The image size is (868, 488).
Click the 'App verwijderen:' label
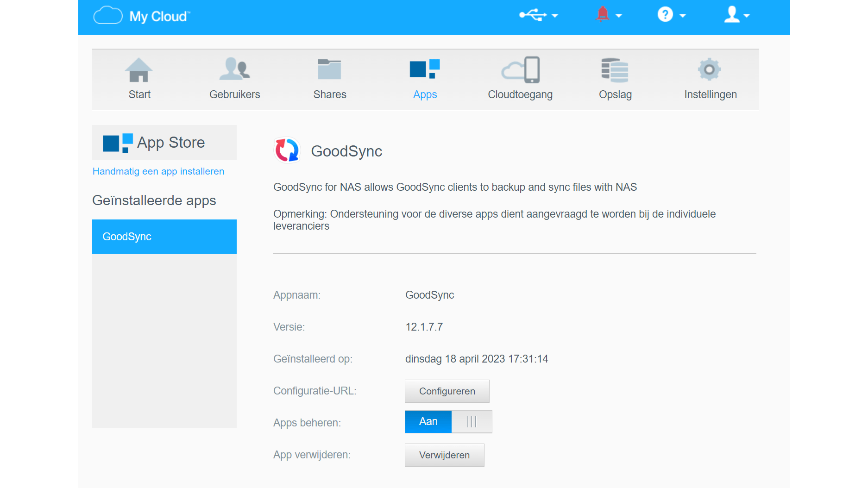312,455
